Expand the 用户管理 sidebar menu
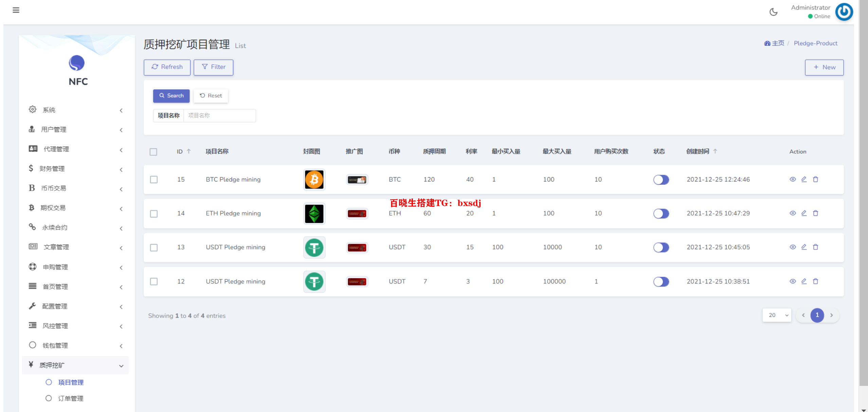 [x=75, y=130]
